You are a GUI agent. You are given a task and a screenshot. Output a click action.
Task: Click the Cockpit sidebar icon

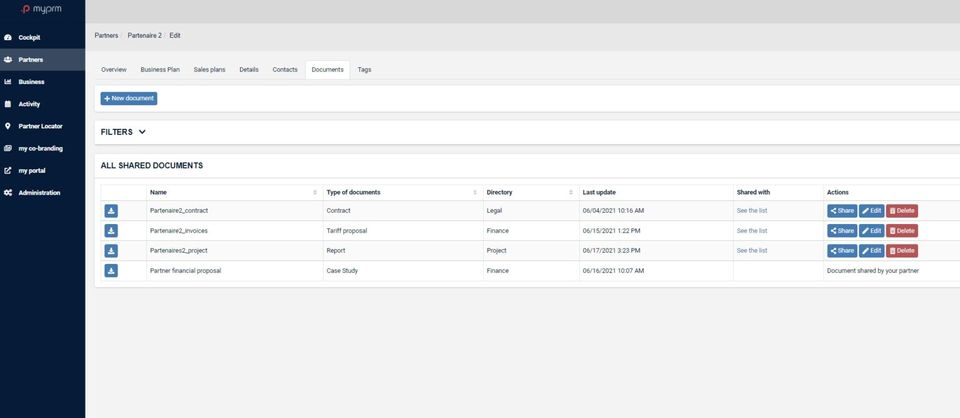pos(8,37)
